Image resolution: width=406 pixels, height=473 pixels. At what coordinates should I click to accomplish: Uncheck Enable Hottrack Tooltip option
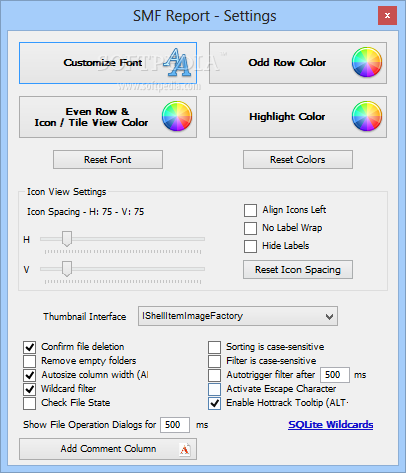tap(214, 403)
